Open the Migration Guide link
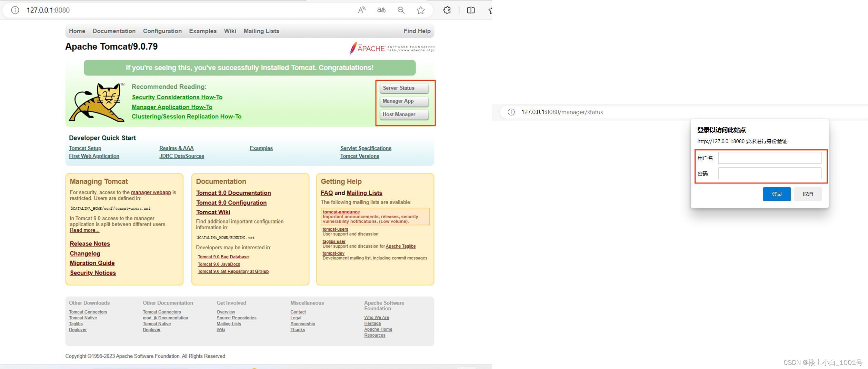The width and height of the screenshot is (868, 369). [x=92, y=263]
